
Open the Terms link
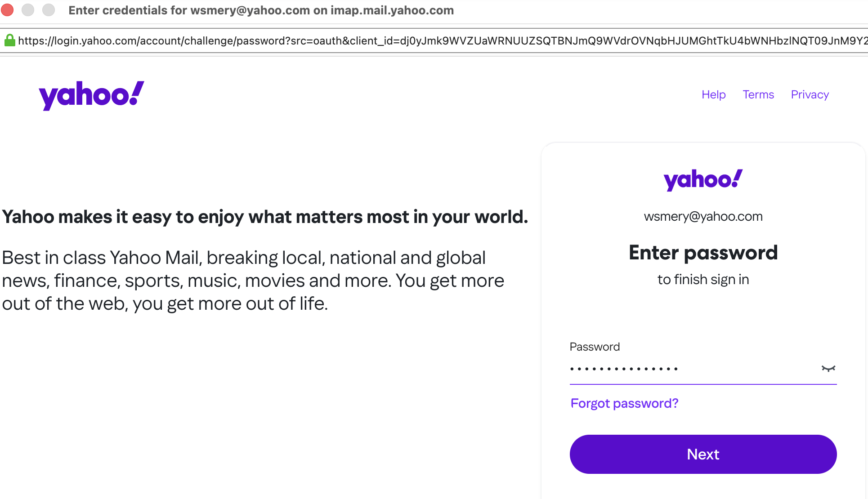coord(758,95)
